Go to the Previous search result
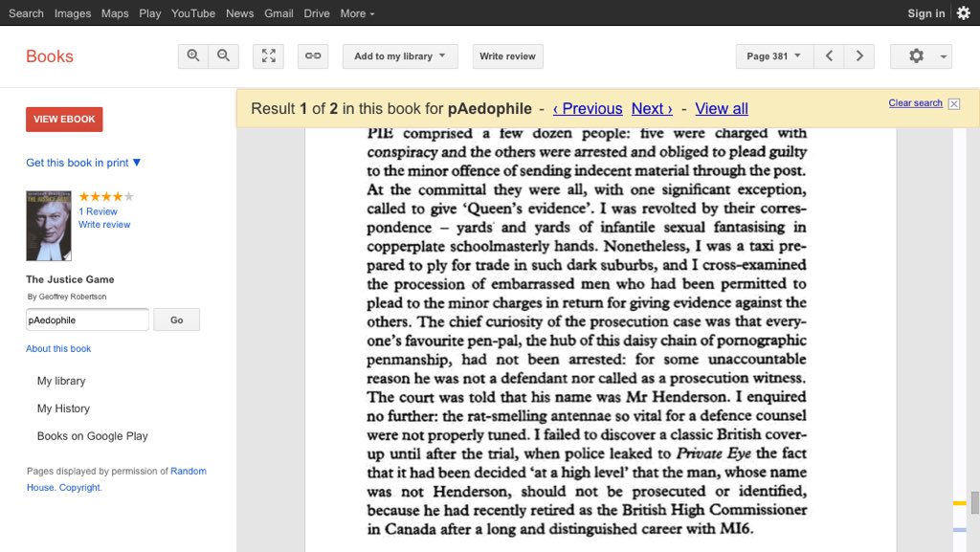The height and width of the screenshot is (552, 980). click(588, 109)
